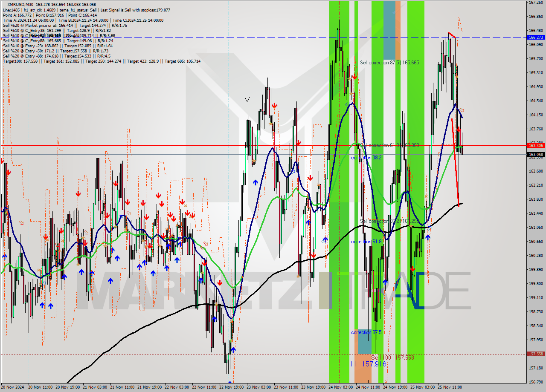The width and height of the screenshot is (546, 392).
Task: Click the '25 Nov 03:00' time axis label
Action: (x=423, y=387)
